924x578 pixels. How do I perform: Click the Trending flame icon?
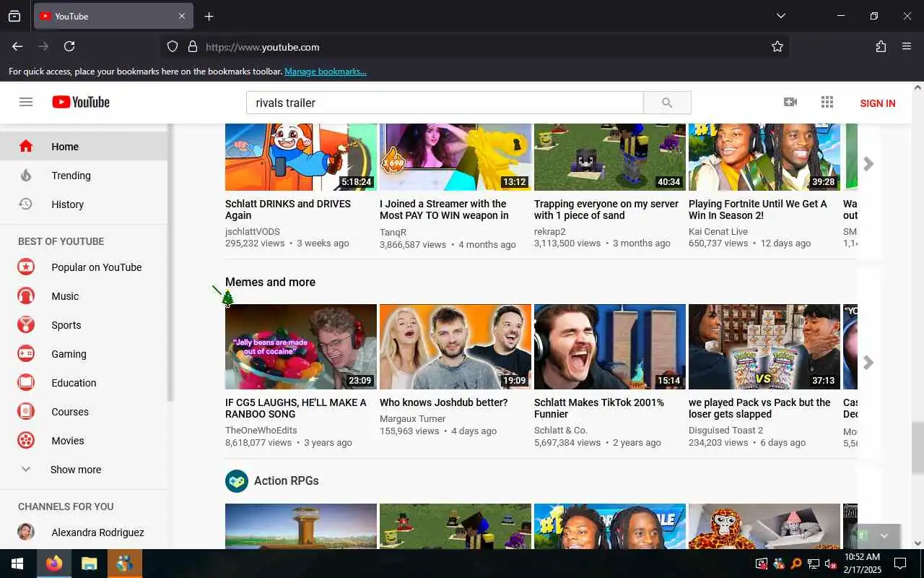(26, 175)
